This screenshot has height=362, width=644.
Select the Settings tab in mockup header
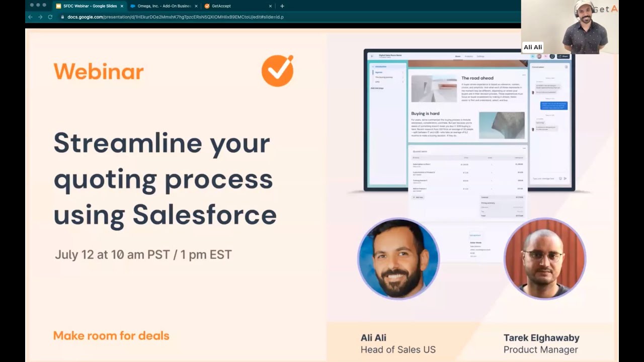(x=480, y=56)
